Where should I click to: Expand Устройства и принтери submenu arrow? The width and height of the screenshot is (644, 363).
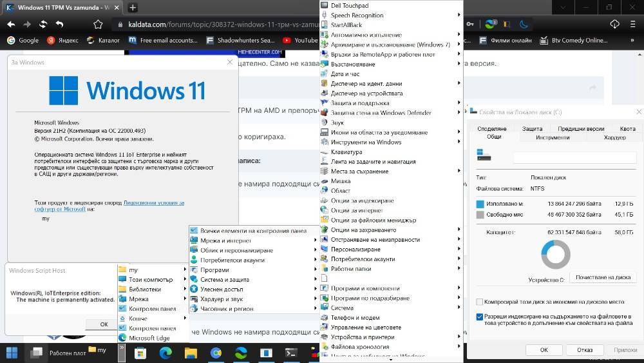tap(459, 337)
